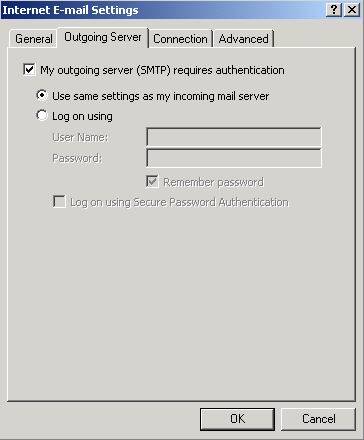This screenshot has width=364, height=440.
Task: Dismiss changes with the Cancel button
Action: pyautogui.click(x=319, y=419)
